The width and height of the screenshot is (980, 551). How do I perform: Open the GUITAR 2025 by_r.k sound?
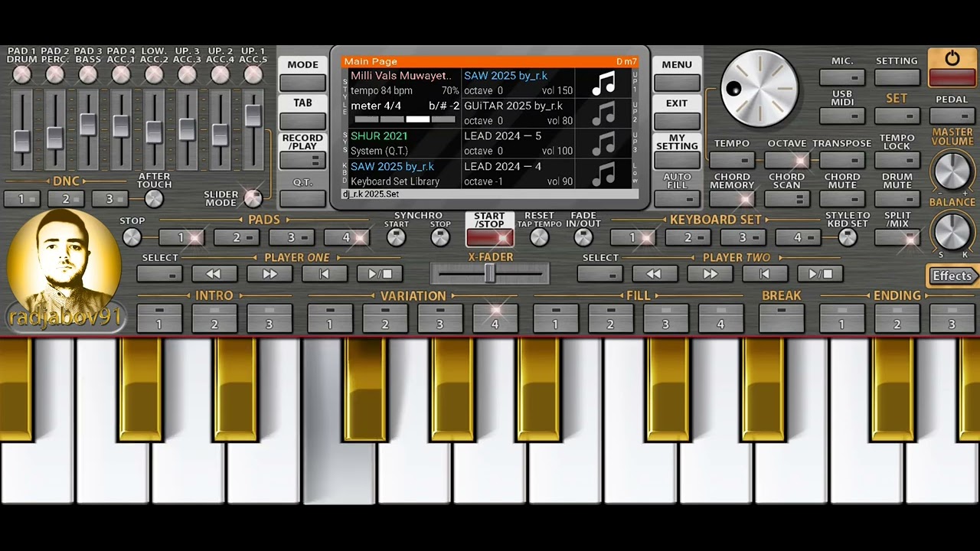click(518, 113)
